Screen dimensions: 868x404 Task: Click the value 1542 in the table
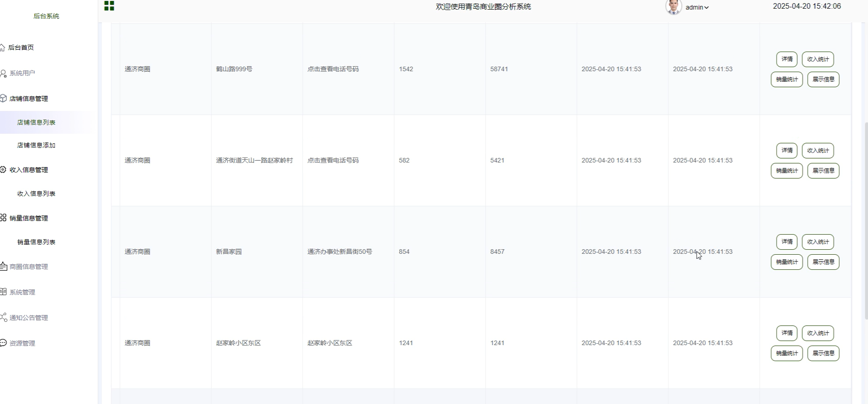(406, 69)
